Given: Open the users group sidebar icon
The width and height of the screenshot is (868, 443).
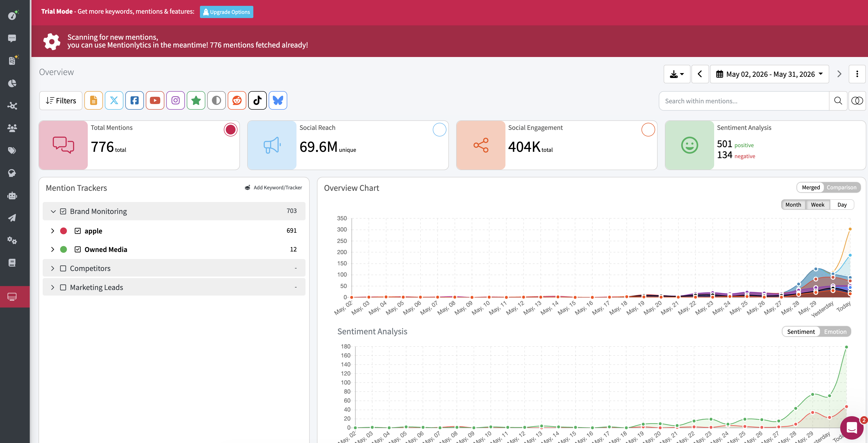Looking at the screenshot, I should pyautogui.click(x=12, y=128).
